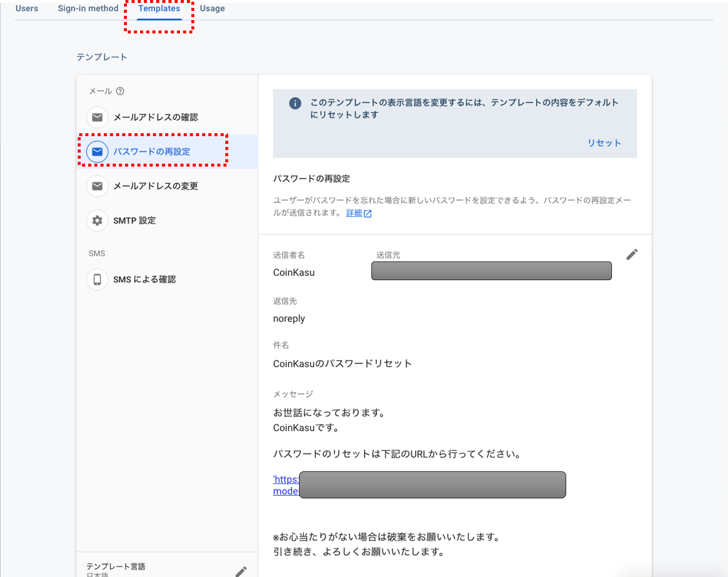Click the sender name CoinKasu
Screen dimensions: 728x577
pyautogui.click(x=294, y=273)
